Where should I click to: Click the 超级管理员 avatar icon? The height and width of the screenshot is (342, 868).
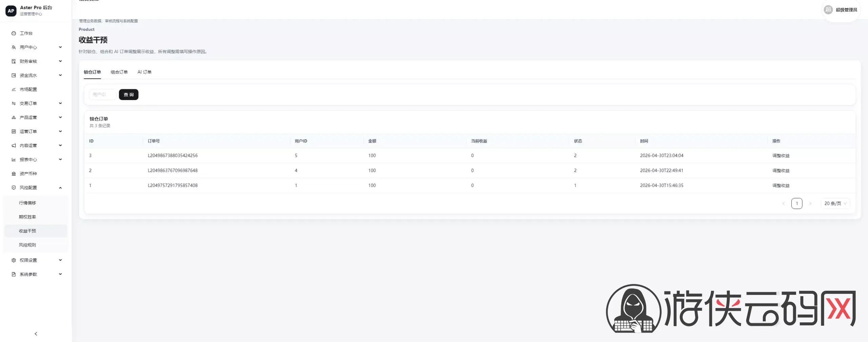pos(828,9)
